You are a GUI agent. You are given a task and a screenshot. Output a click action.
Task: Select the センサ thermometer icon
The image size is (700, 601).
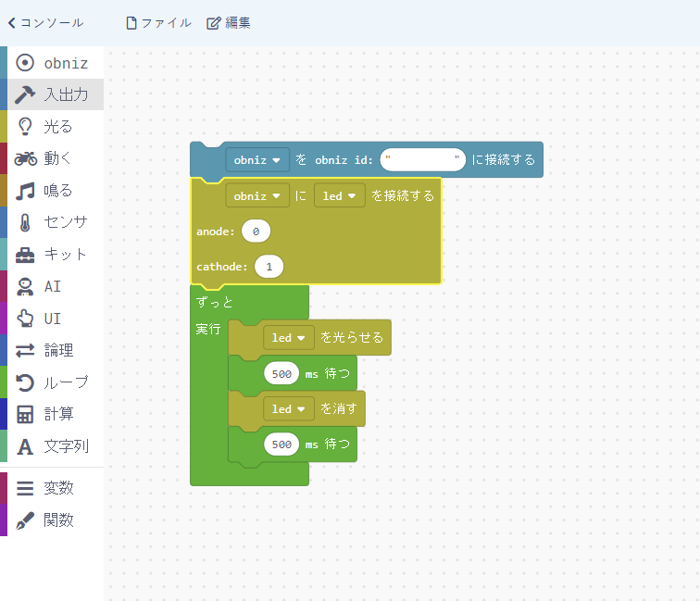click(25, 222)
